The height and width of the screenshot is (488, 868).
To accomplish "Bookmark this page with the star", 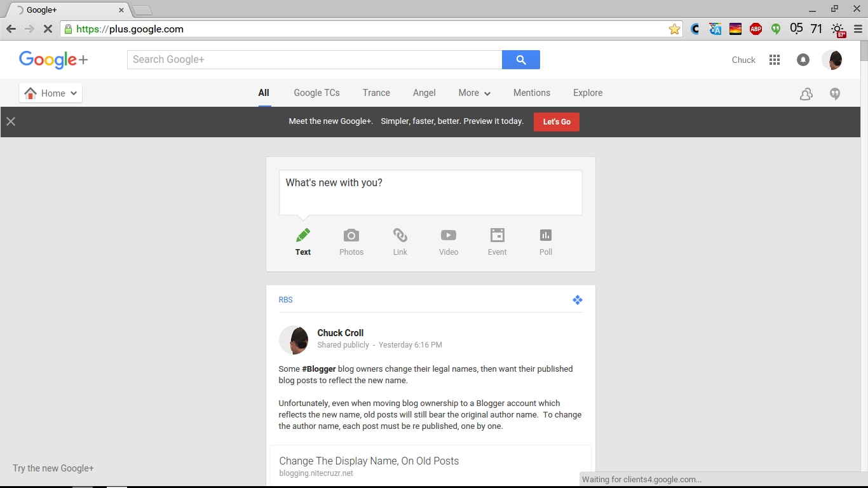I will [674, 29].
